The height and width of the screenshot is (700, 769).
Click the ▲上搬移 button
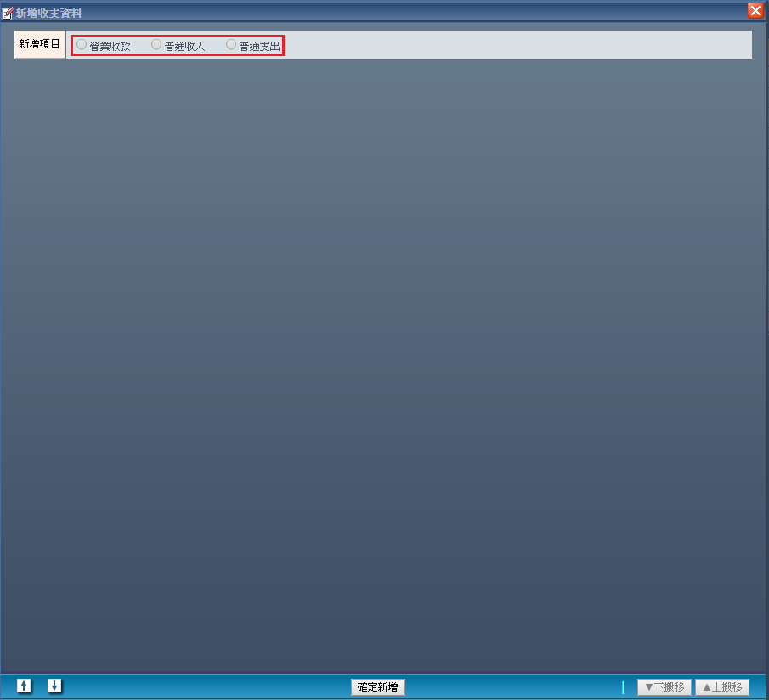[721, 687]
